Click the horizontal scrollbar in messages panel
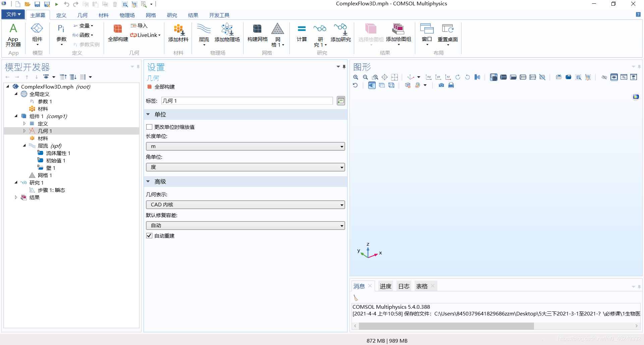 (446, 326)
